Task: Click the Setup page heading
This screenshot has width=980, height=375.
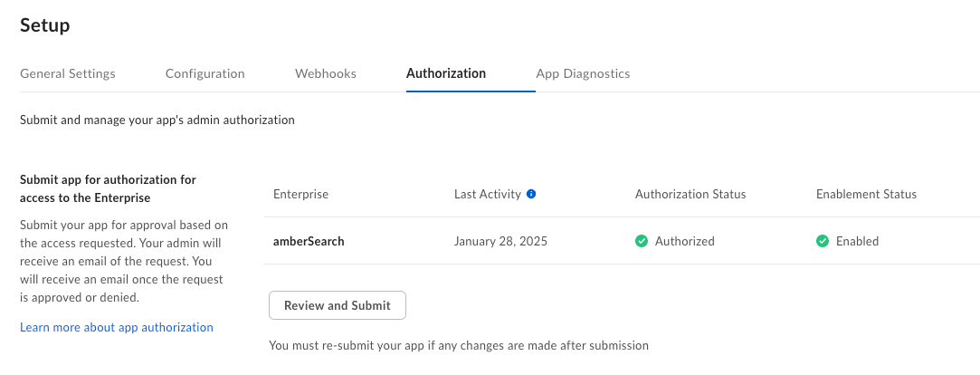Action: tap(45, 25)
